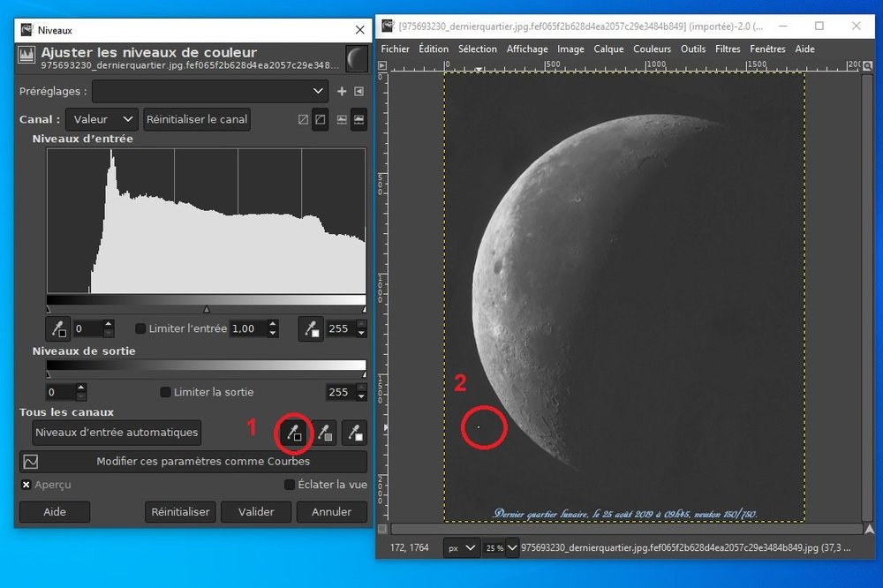Save current settings as preset plus icon
The height and width of the screenshot is (588, 883).
[341, 91]
